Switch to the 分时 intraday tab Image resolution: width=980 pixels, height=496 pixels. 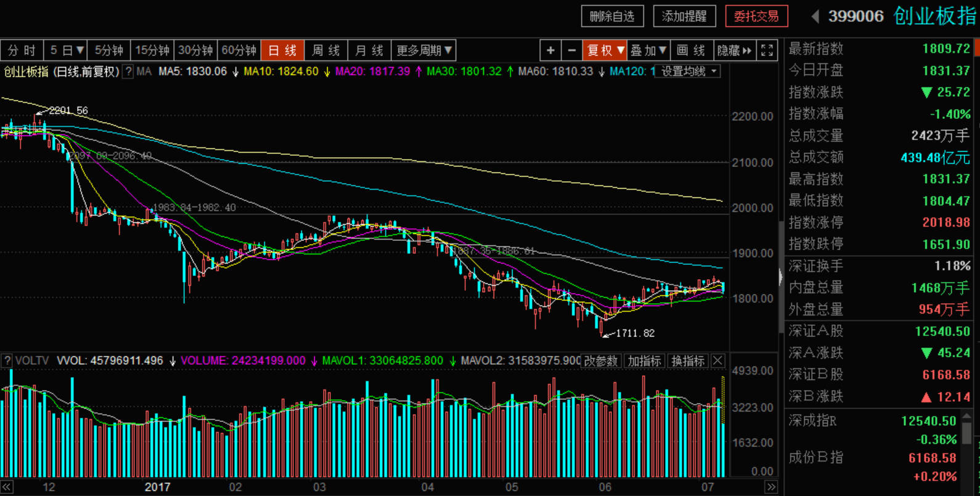(x=22, y=51)
